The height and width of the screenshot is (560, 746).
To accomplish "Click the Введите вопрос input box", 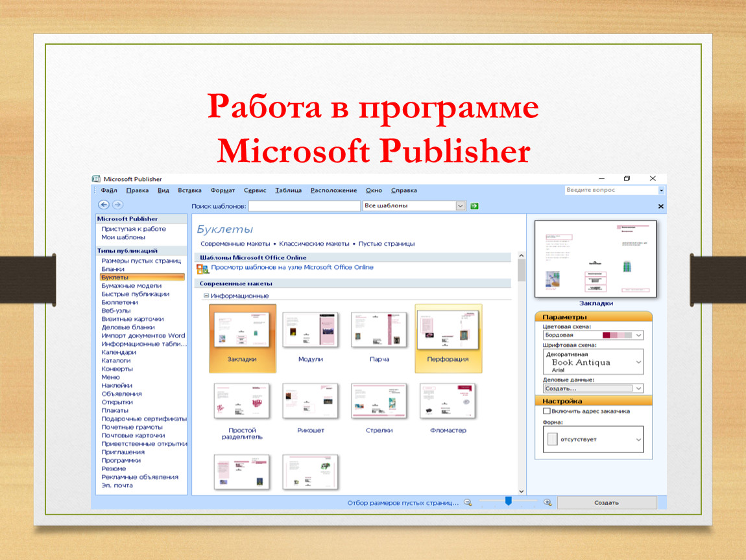I will (x=611, y=190).
